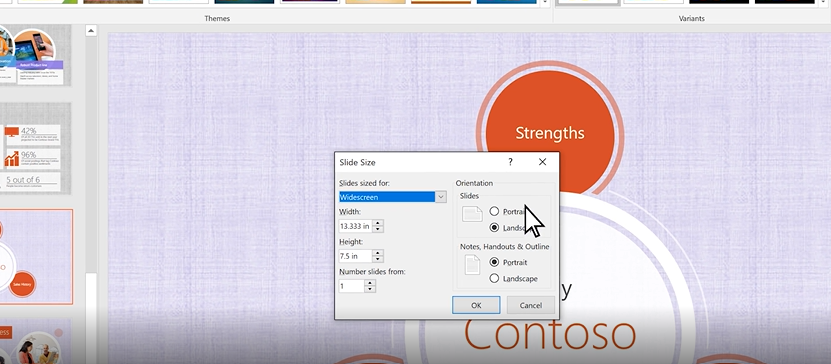The height and width of the screenshot is (364, 831).
Task: Click the 'Slides sized for:' label
Action: 364,183
